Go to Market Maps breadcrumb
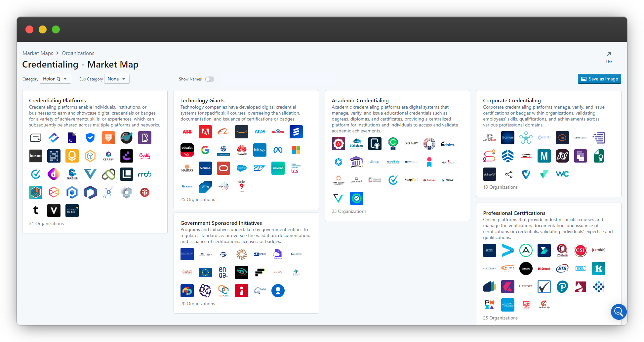 (x=38, y=53)
